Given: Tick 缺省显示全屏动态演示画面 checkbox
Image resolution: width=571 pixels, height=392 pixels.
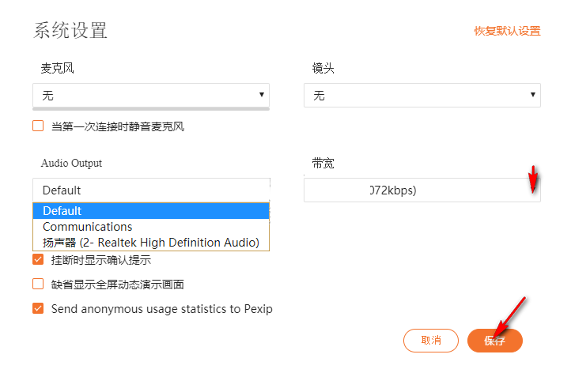Looking at the screenshot, I should click(38, 285).
